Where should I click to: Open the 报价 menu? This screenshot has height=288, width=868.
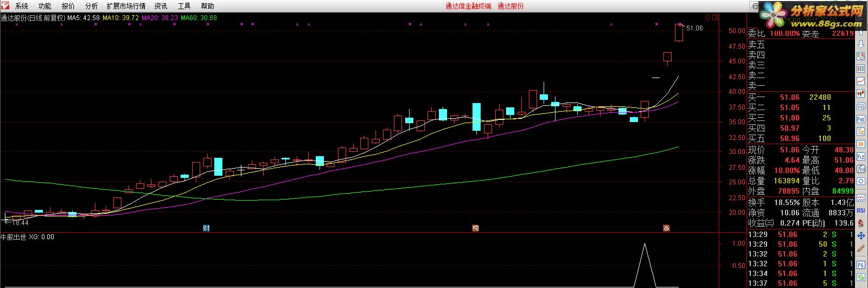(x=68, y=6)
